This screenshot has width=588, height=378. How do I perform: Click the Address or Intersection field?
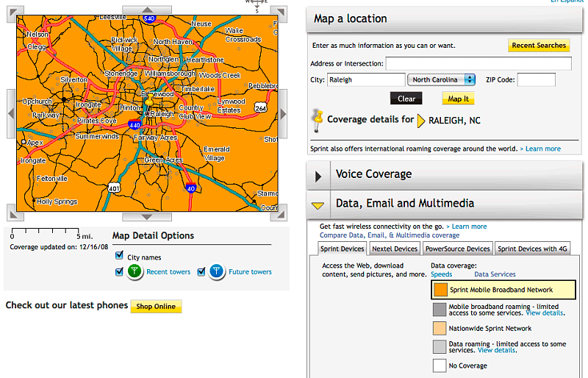pyautogui.click(x=479, y=63)
